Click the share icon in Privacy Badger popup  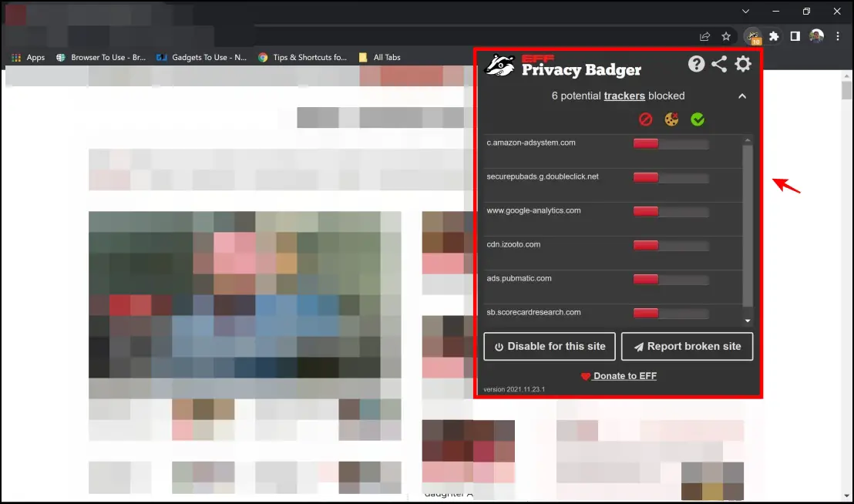(719, 64)
